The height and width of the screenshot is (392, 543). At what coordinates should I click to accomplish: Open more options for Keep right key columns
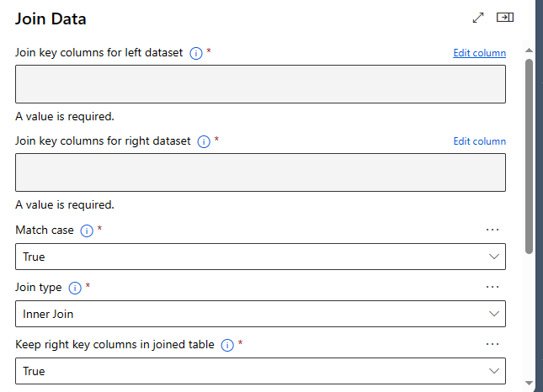492,344
